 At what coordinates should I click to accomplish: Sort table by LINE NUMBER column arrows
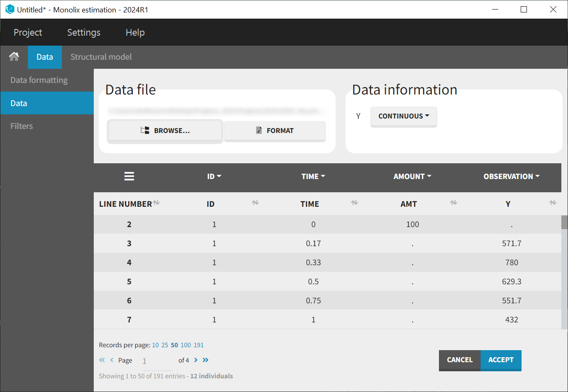(156, 203)
